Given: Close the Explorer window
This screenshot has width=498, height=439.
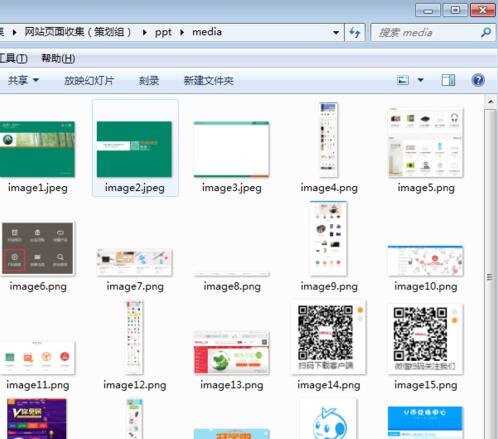Looking at the screenshot, I should 483,10.
